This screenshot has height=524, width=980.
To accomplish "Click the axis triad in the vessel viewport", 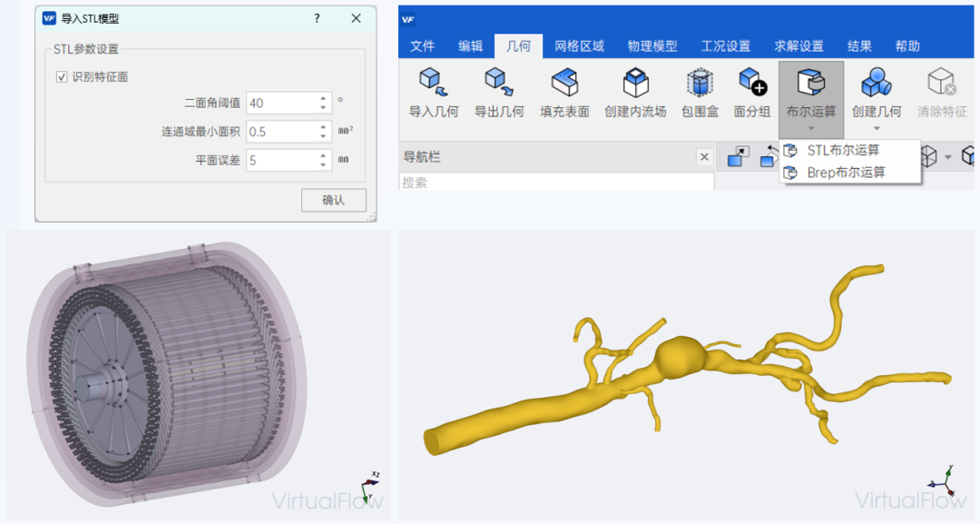I will click(x=944, y=481).
